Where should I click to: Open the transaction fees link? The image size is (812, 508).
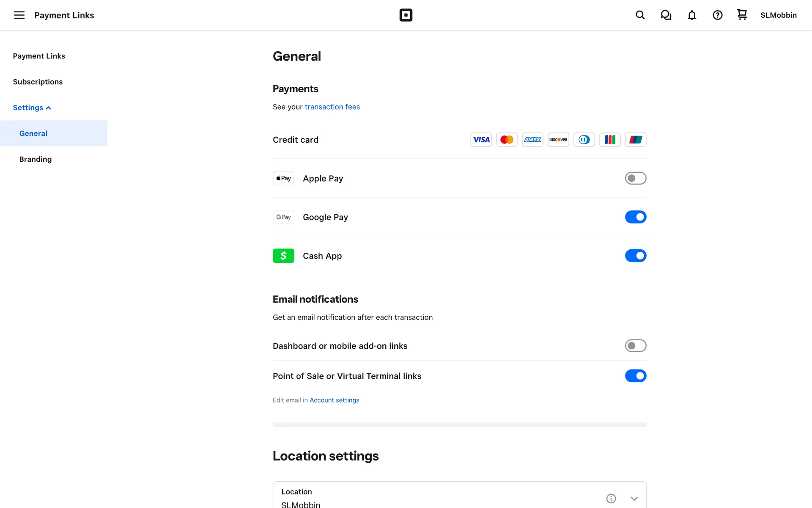tap(332, 107)
